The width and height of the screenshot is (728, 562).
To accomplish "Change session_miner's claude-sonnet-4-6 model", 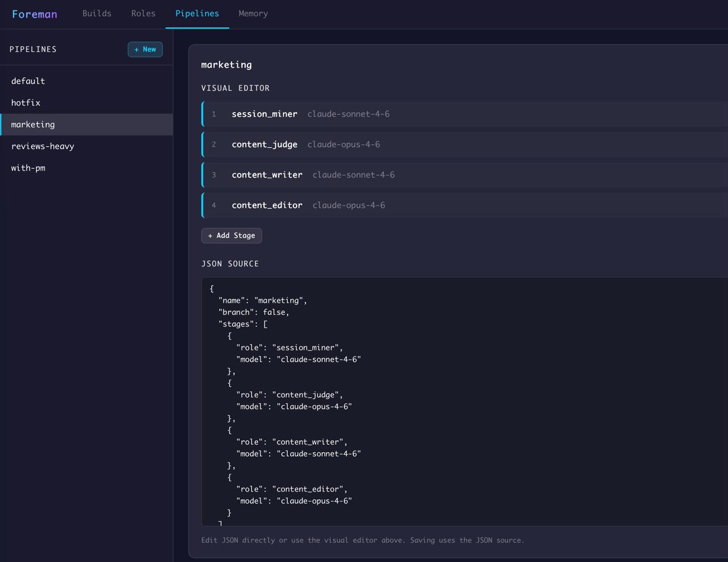I will 348,114.
